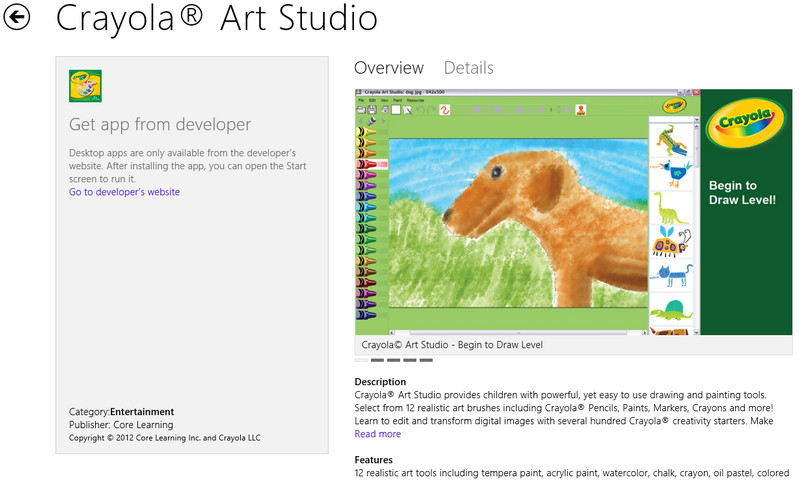Select the alligator creativity starter thumbnail
Image resolution: width=799 pixels, height=481 pixels.
670,138
